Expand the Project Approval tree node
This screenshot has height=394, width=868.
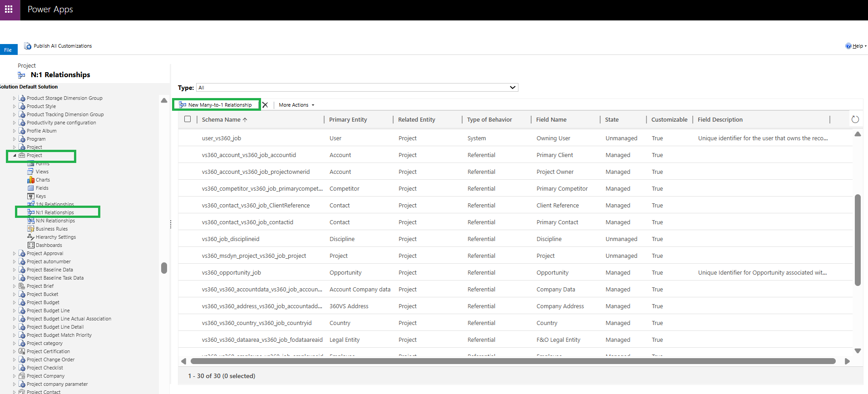(15, 253)
